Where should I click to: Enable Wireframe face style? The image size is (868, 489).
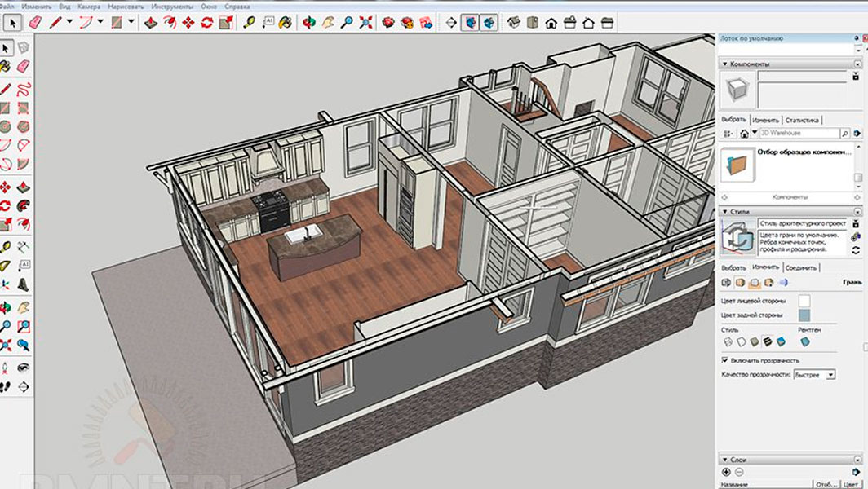tap(728, 341)
